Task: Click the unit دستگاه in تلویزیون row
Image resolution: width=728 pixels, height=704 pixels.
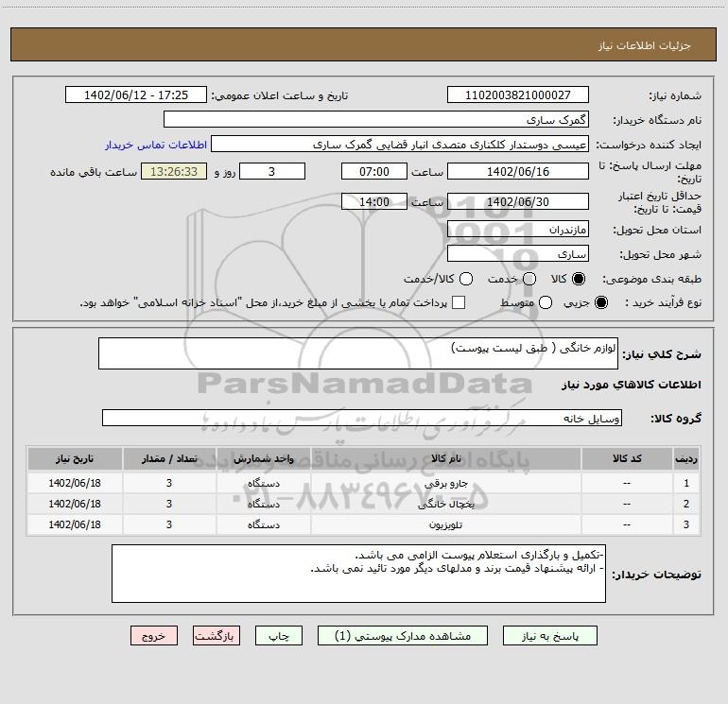Action: [x=263, y=524]
